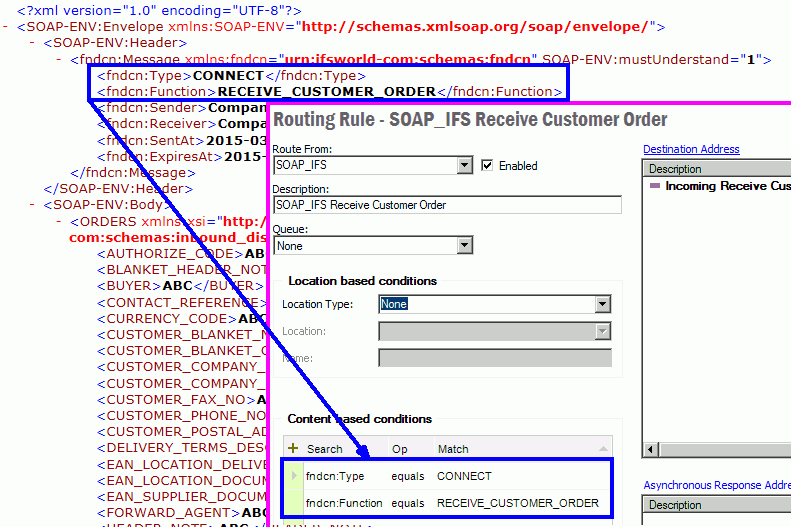Open the Asynchronous Response Address link
Image resolution: width=791 pixels, height=527 pixels.
716,485
